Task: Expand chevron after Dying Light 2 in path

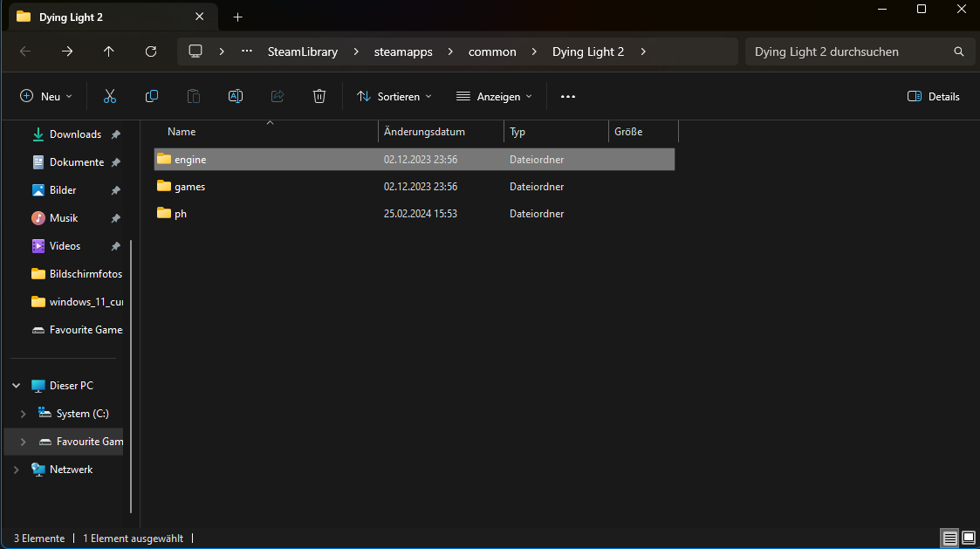Action: [643, 51]
